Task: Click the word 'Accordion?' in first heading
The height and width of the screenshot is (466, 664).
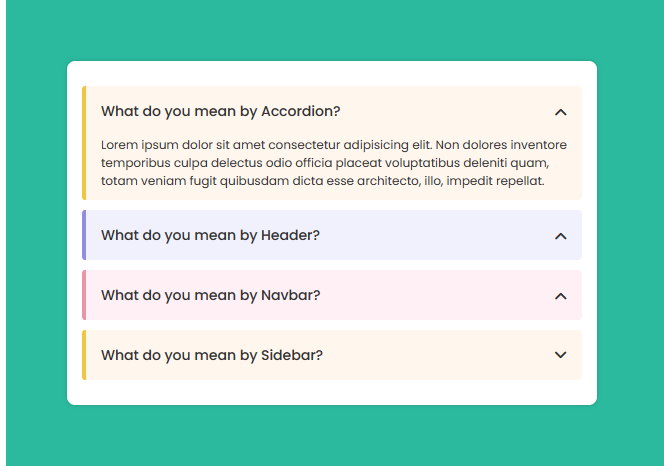Action: click(301, 111)
